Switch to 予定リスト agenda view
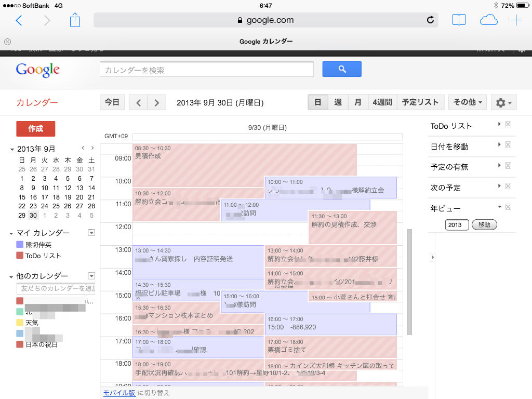 tap(420, 102)
